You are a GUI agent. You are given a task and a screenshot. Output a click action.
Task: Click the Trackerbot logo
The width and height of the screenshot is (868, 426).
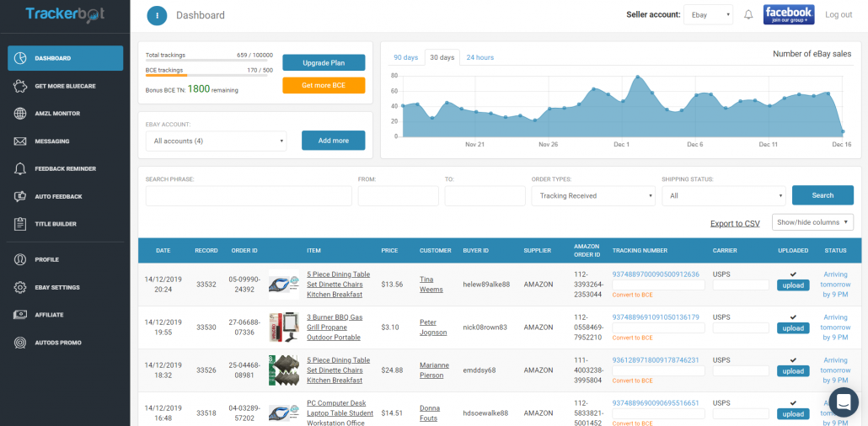[x=66, y=14]
